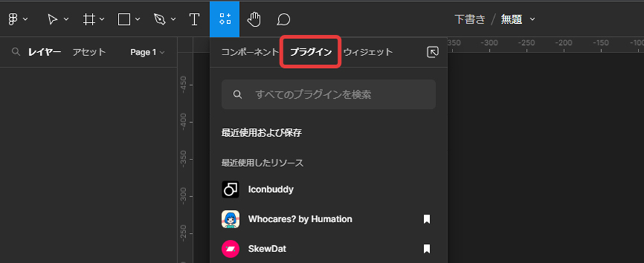Click the 最近使用したリソース label
The image size is (644, 263).
point(262,163)
